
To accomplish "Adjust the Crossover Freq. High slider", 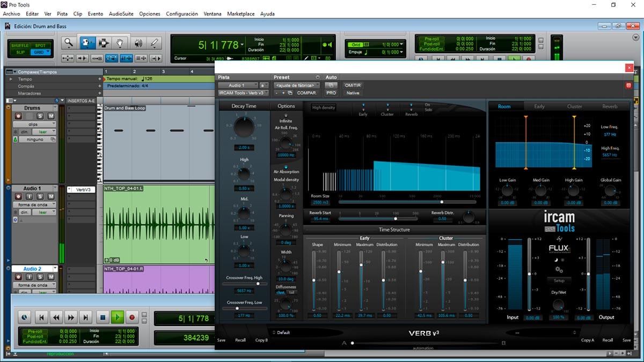I will point(245,283).
